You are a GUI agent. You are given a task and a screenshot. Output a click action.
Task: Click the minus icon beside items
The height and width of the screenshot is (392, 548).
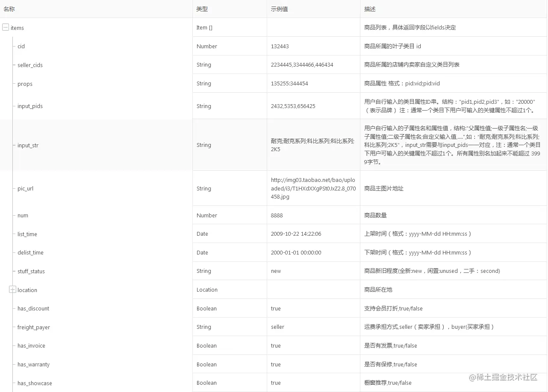tap(6, 27)
